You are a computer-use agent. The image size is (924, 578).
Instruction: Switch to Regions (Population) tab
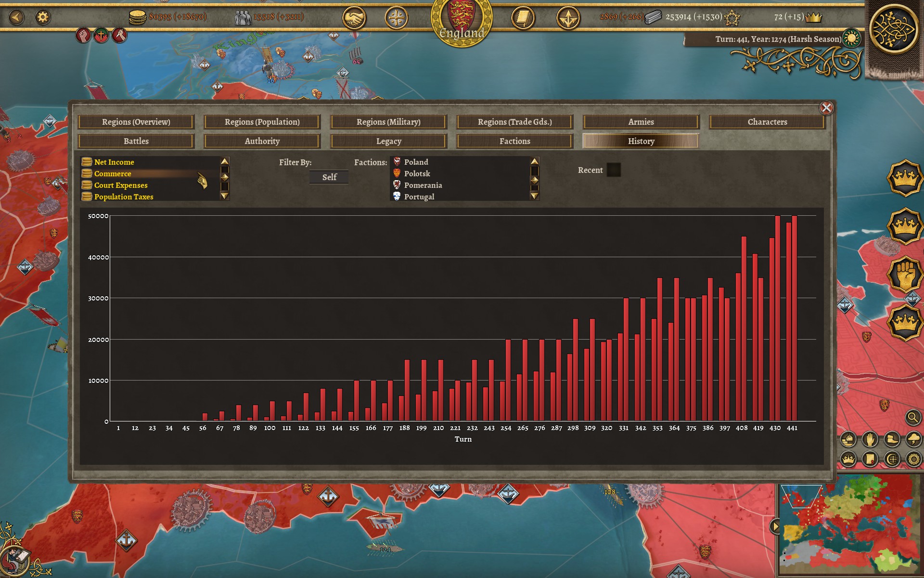coord(262,122)
